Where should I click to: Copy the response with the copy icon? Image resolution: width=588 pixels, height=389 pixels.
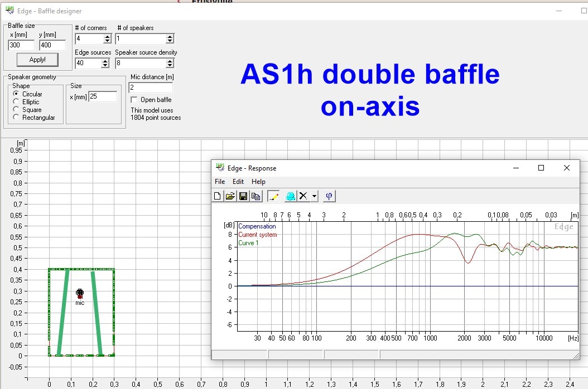point(256,196)
